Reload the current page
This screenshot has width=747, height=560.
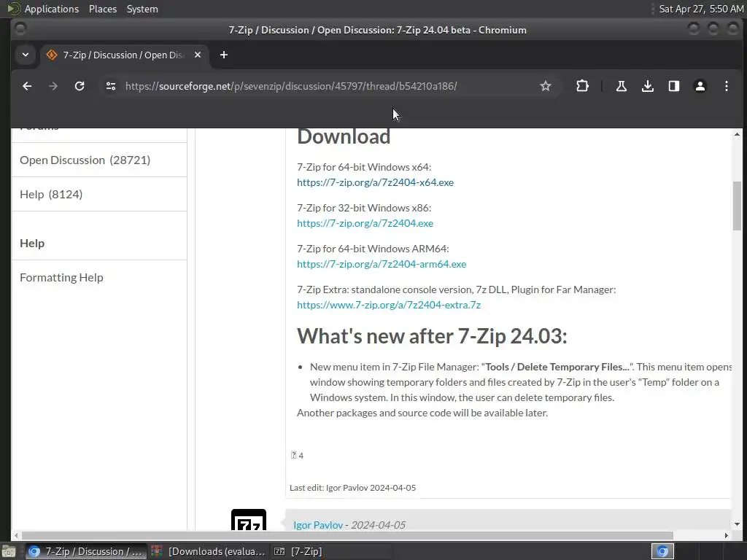click(80, 86)
